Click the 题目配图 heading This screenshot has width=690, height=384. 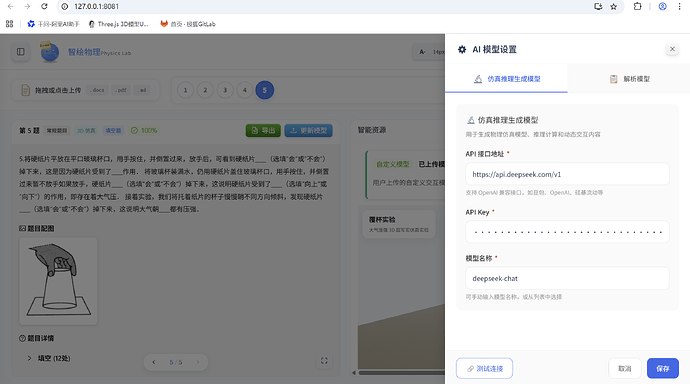(x=37, y=228)
